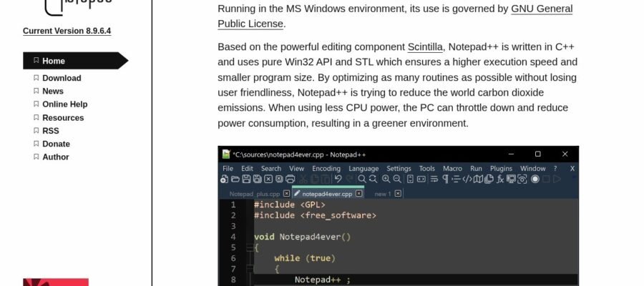The width and height of the screenshot is (644, 286).
Task: Click the Zoom Out icon
Action: pos(396,179)
